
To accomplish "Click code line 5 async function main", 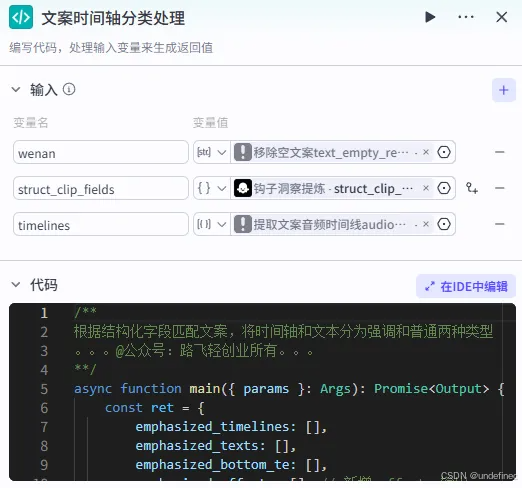I will point(289,389).
